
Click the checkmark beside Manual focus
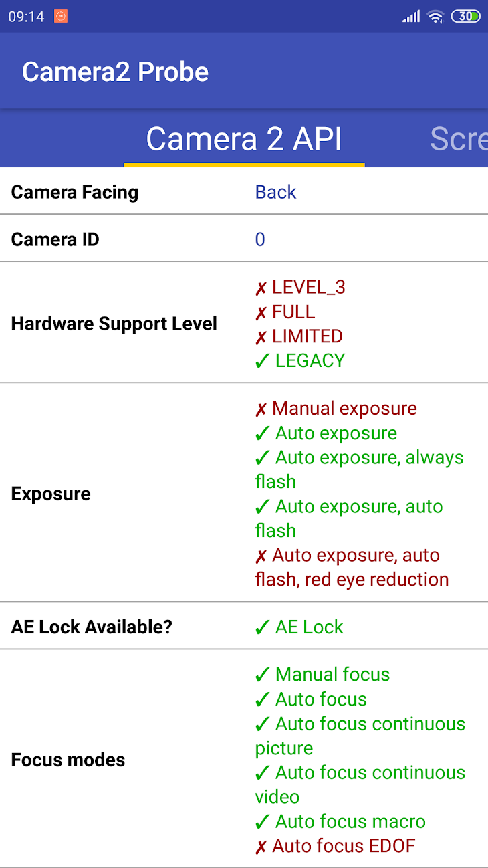[x=262, y=675]
